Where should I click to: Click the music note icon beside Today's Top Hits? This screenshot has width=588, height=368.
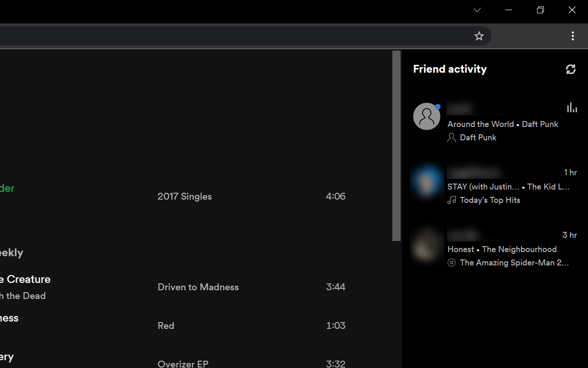(x=452, y=200)
